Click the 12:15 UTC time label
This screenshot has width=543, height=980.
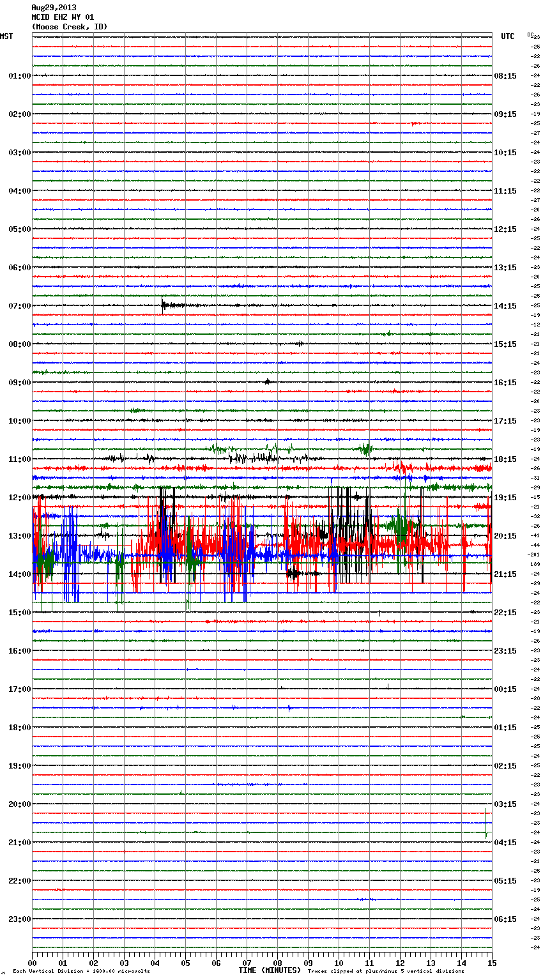click(x=505, y=229)
